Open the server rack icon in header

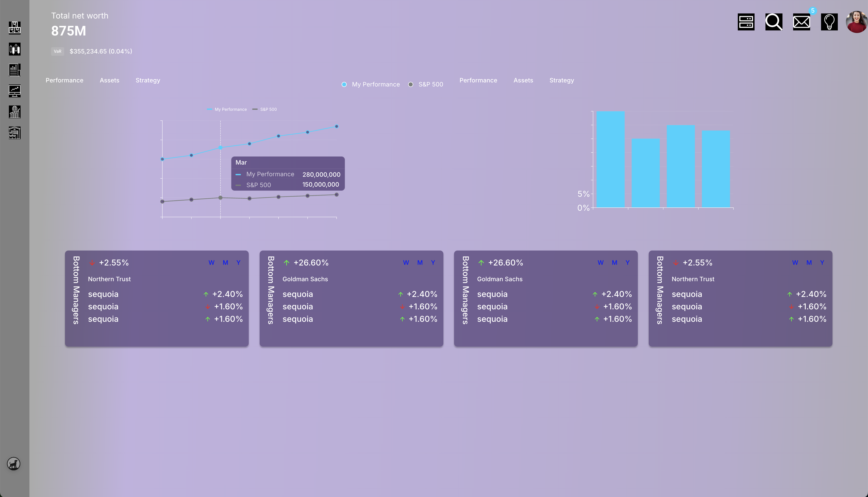coord(746,22)
